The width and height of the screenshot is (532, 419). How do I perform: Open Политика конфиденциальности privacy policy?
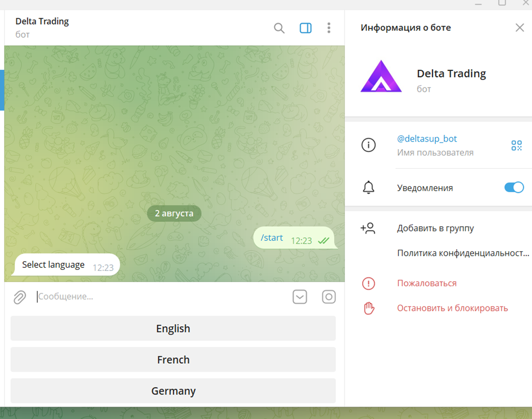pyautogui.click(x=463, y=253)
